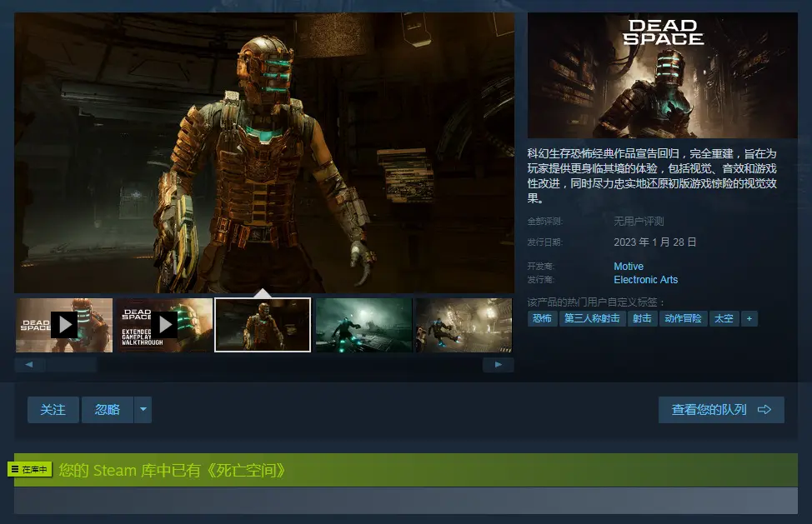Screen dimensions: 812x524
Task: Click the plus button after the tags
Action: click(749, 318)
